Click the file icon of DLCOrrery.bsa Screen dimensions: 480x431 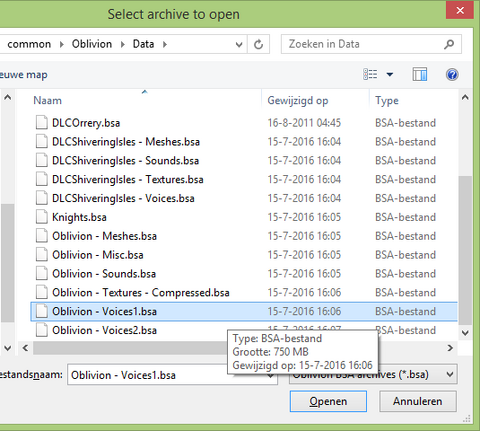[42, 122]
